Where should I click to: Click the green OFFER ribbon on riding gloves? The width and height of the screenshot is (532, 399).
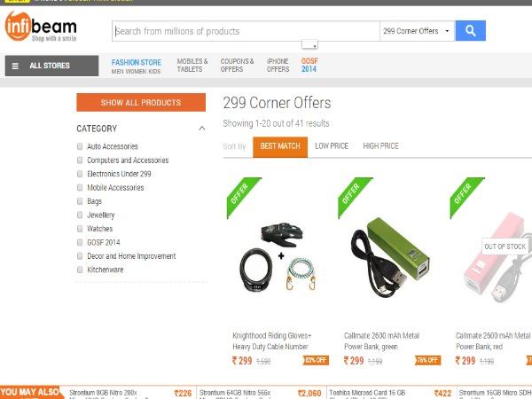[243, 197]
